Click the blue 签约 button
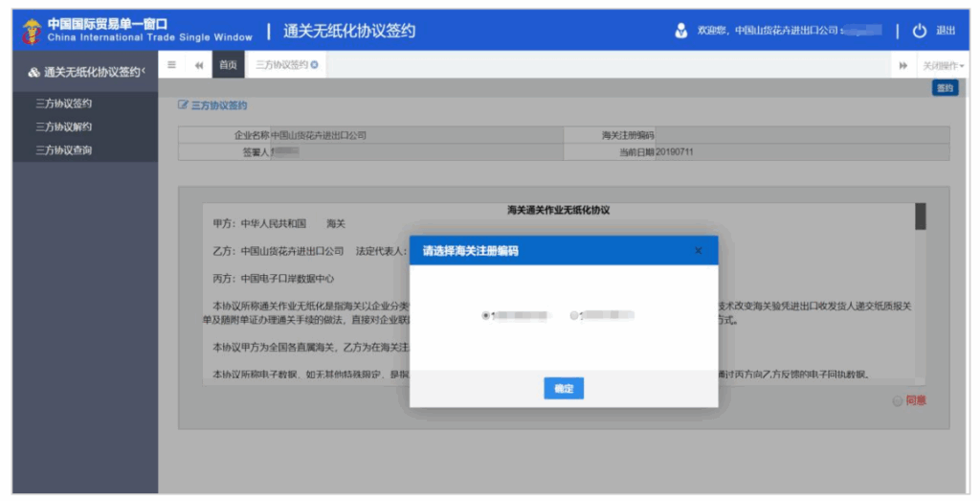The width and height of the screenshot is (980, 501). (945, 88)
